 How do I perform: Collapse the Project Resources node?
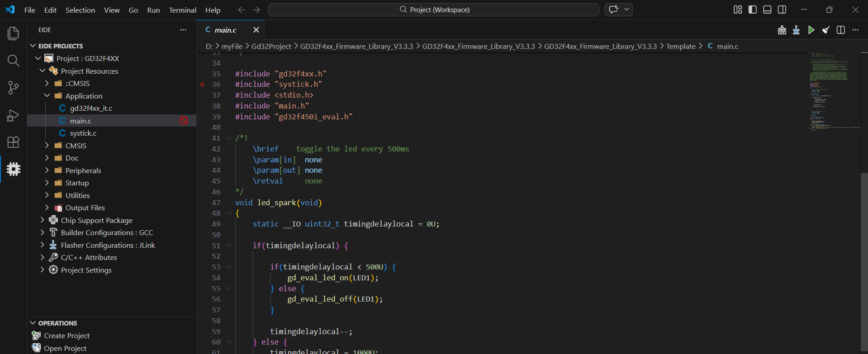[43, 71]
